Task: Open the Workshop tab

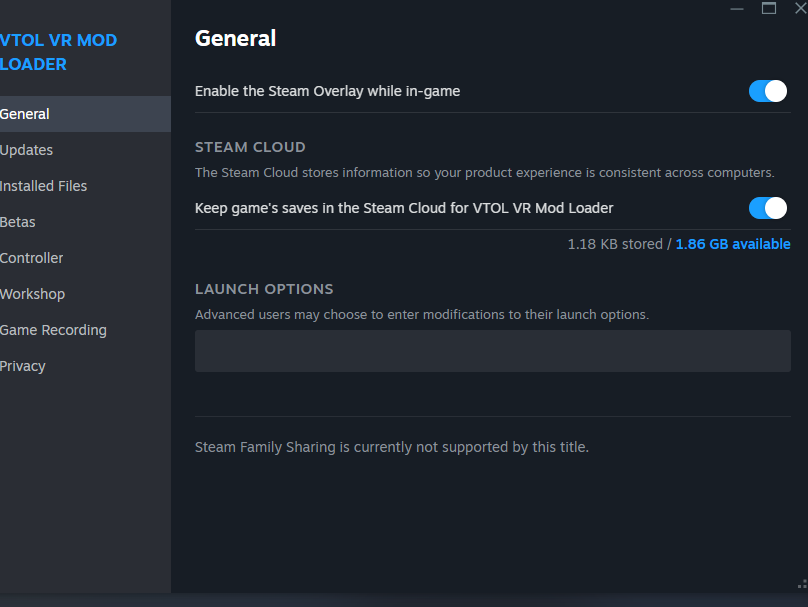Action: [x=85, y=294]
